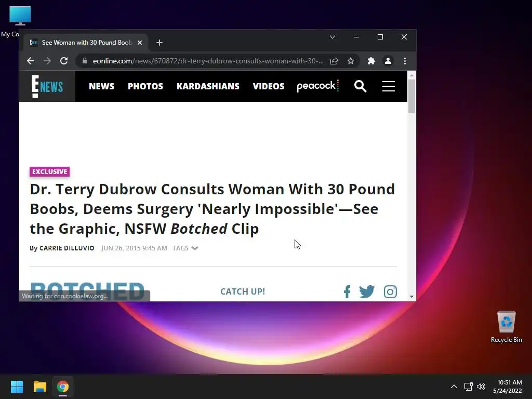532x399 pixels.
Task: Click the browser back arrow
Action: click(x=31, y=61)
